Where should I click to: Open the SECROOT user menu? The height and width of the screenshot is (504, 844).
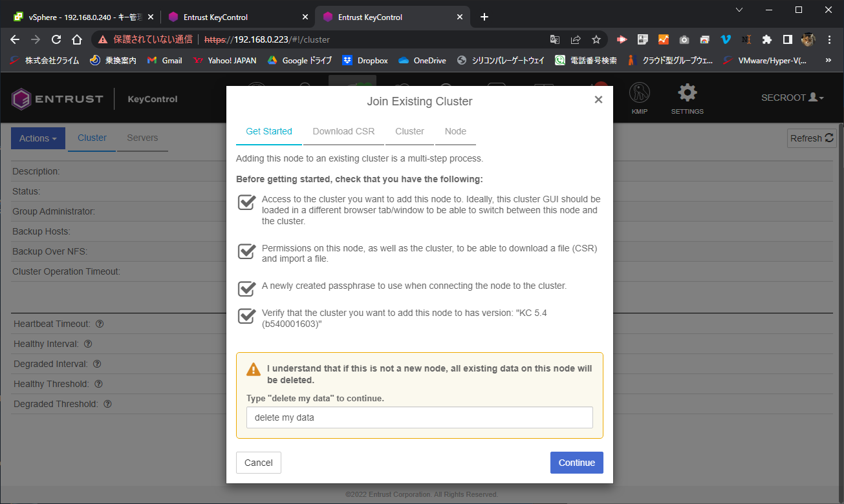coord(792,98)
